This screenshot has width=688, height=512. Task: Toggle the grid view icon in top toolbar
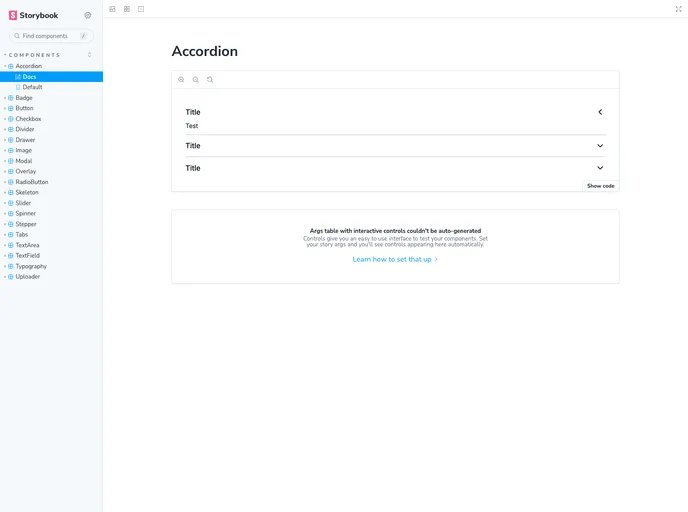point(127,9)
